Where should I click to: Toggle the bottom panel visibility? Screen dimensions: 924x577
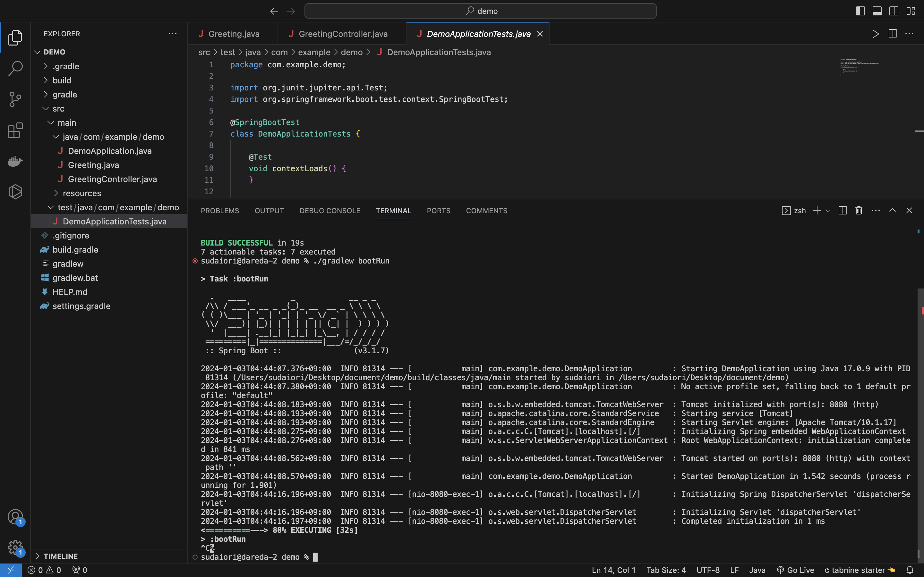[877, 11]
